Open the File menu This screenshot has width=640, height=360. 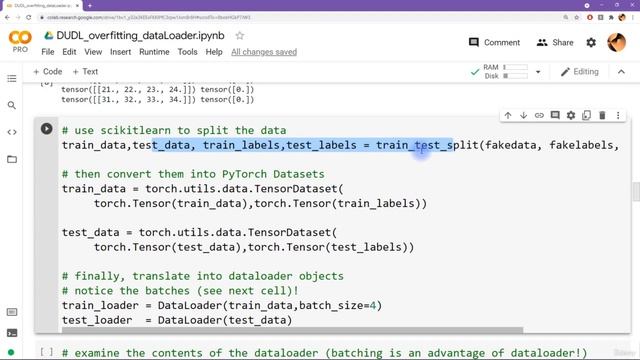(48, 52)
